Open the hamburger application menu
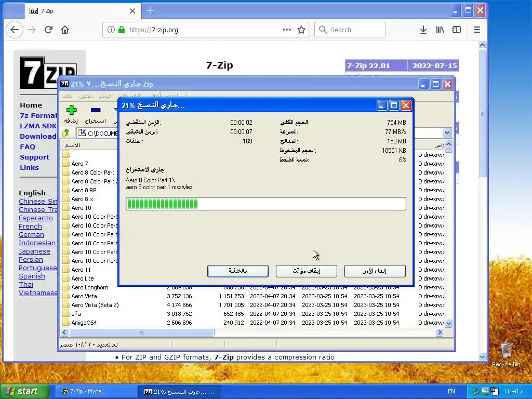The width and height of the screenshot is (532, 399). click(477, 30)
